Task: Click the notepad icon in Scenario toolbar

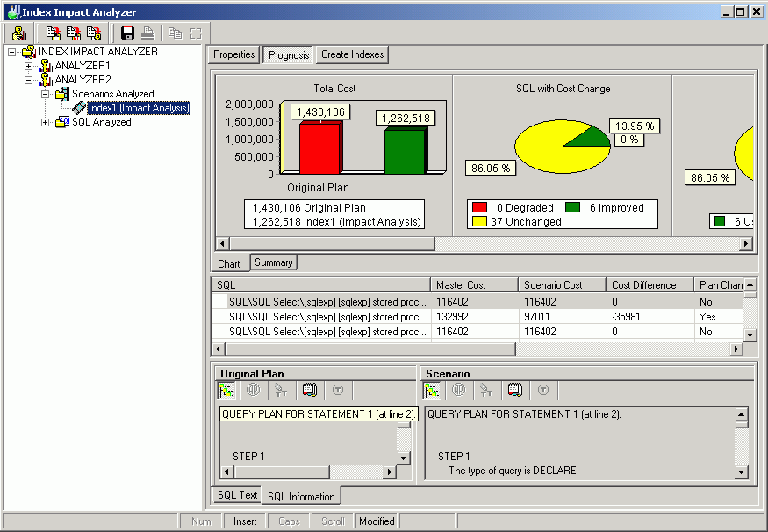Action: [x=515, y=391]
